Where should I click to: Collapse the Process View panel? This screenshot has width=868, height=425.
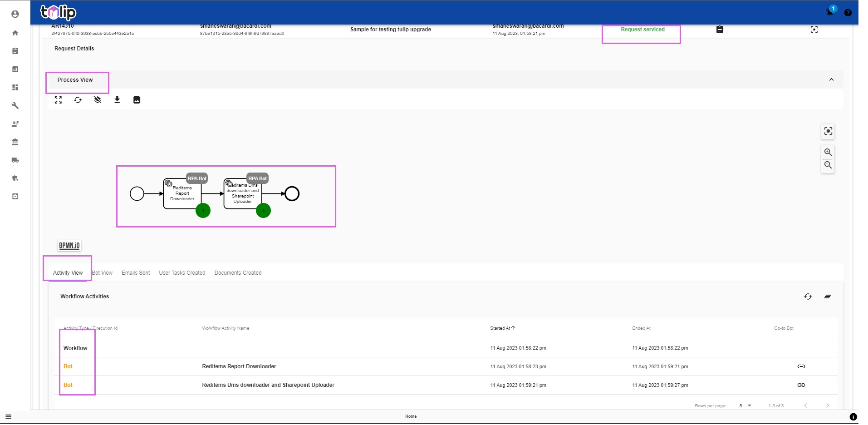831,79
